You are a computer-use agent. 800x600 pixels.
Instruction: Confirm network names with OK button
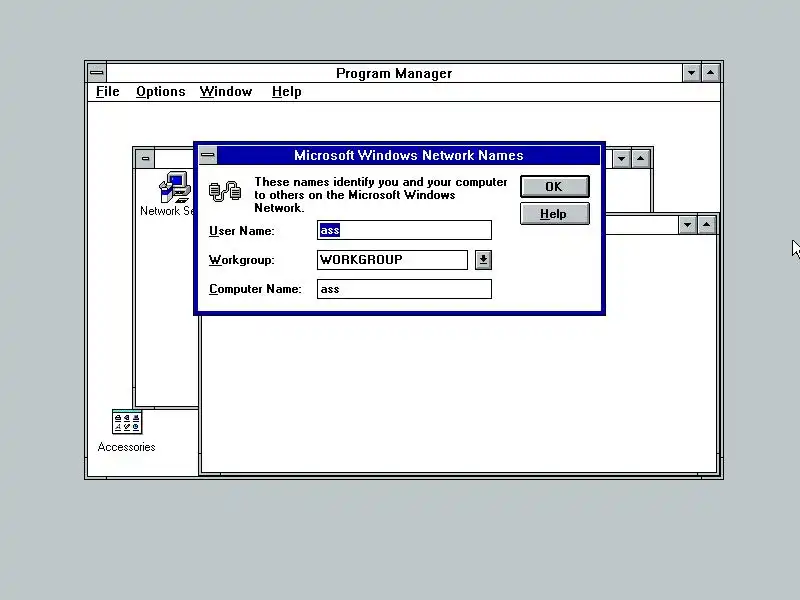pyautogui.click(x=555, y=187)
